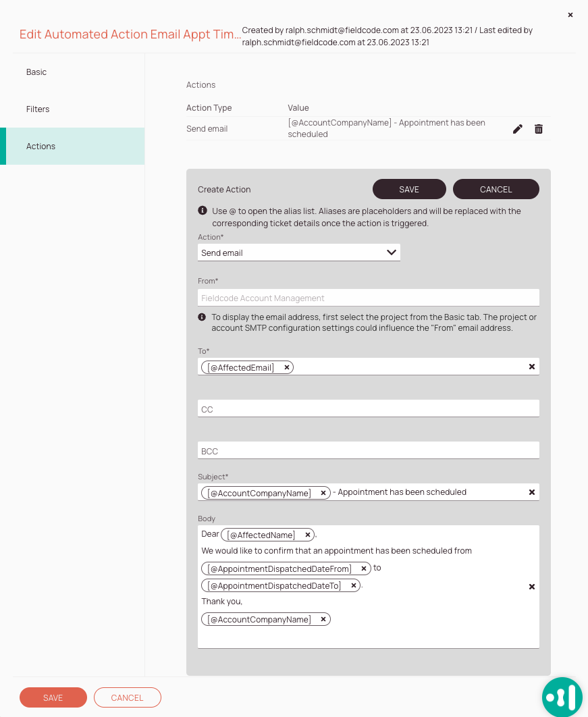Remove the AffectedEmail tag from To field
The image size is (588, 717).
tap(287, 367)
